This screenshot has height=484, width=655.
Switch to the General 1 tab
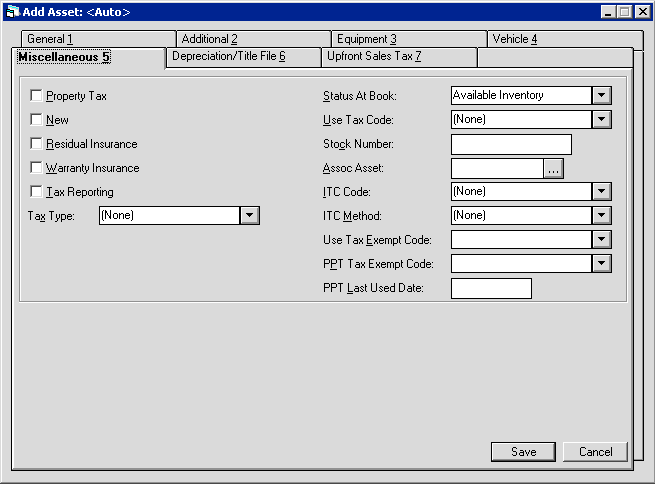pos(99,39)
